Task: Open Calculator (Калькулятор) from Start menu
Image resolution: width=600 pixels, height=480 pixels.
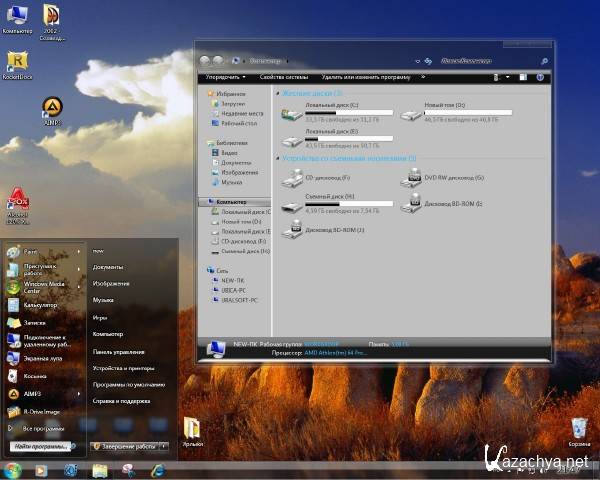Action: (40, 304)
